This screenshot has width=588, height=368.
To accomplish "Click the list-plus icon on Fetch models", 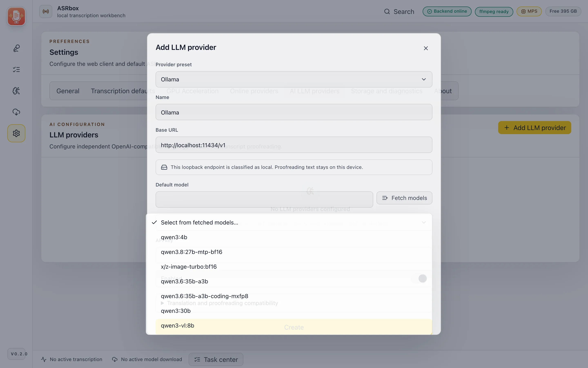I will (x=385, y=198).
